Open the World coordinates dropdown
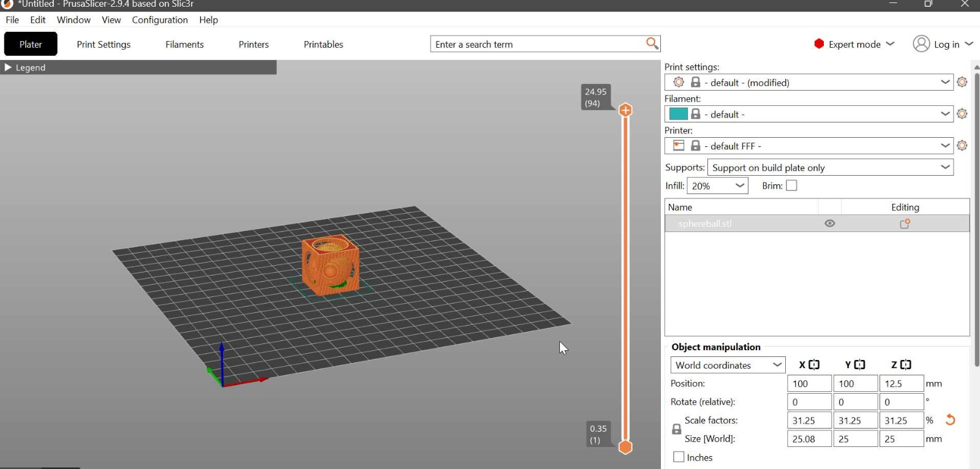This screenshot has width=980, height=469. pyautogui.click(x=728, y=365)
